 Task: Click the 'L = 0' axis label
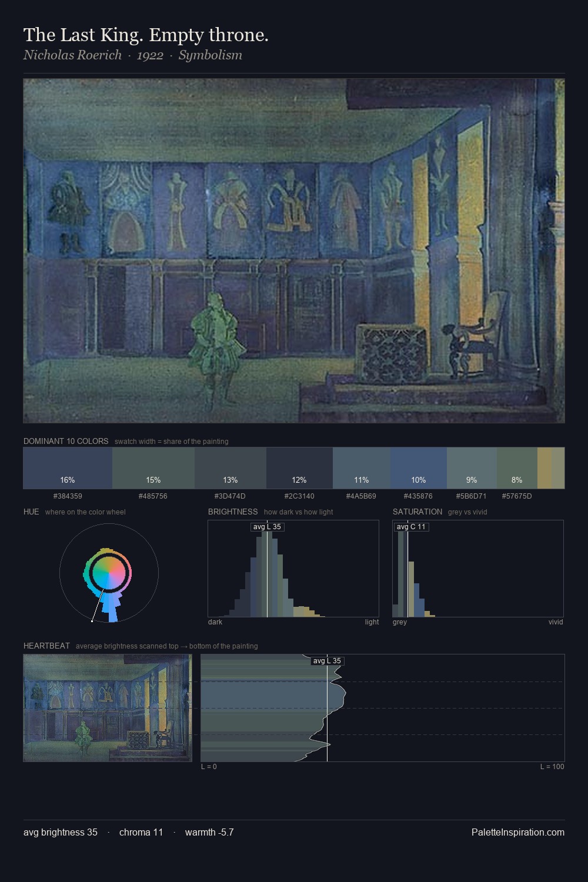pyautogui.click(x=209, y=767)
